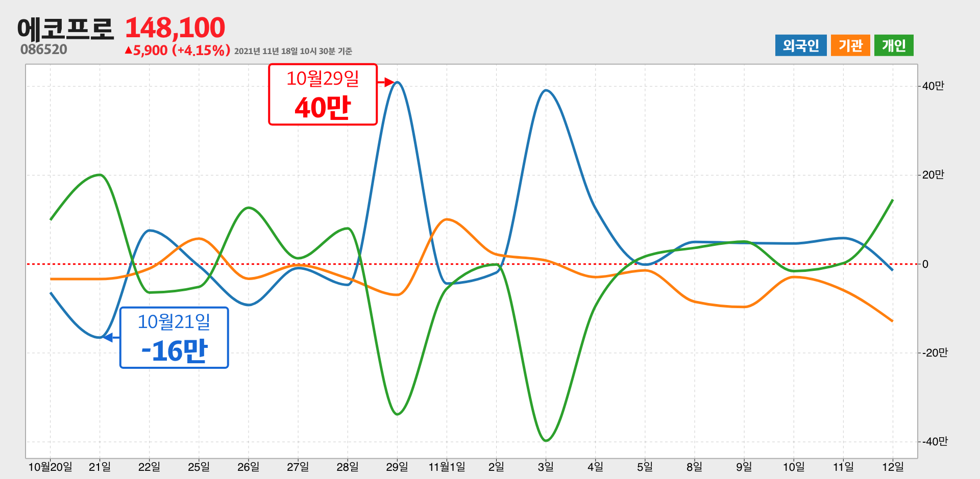Click the green line trough on 3일
The width and height of the screenshot is (980, 479).
(x=546, y=440)
